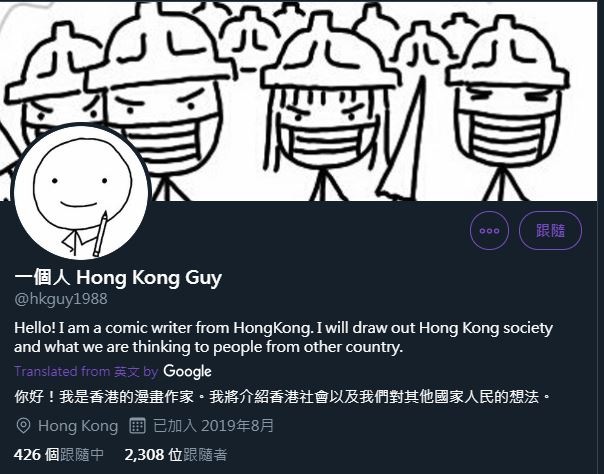Click the 跟隨 follow button
Screen dimensions: 604x474
click(550, 231)
